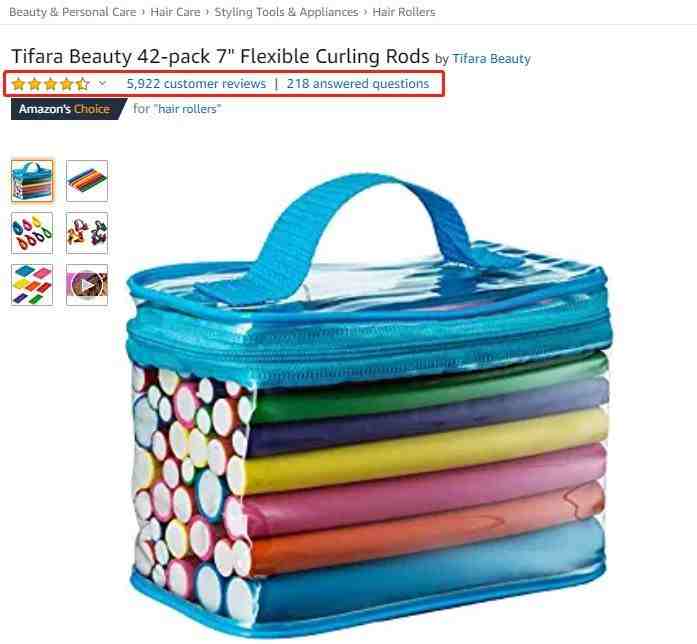Open Styling Tools & Appliances breadcrumb
This screenshot has width=697, height=644.
click(286, 12)
